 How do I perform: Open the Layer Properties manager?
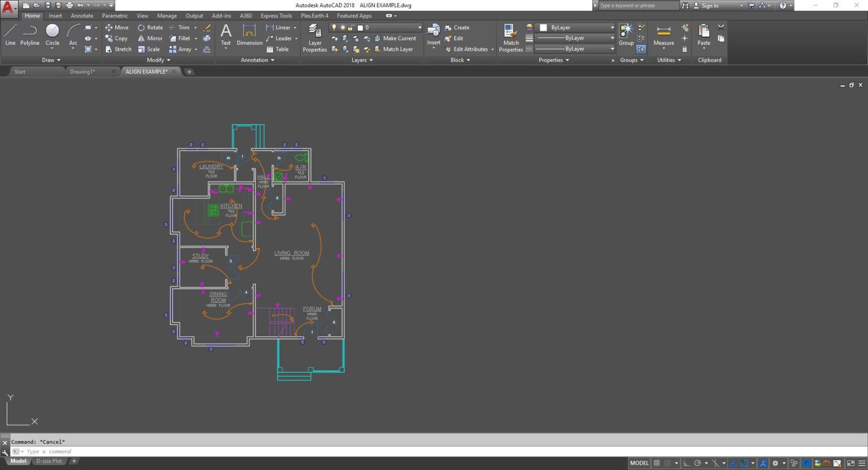(315, 35)
